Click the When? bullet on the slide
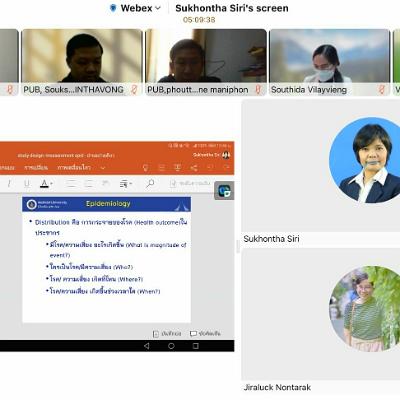Image resolution: width=400 pixels, height=400 pixels. [x=103, y=291]
